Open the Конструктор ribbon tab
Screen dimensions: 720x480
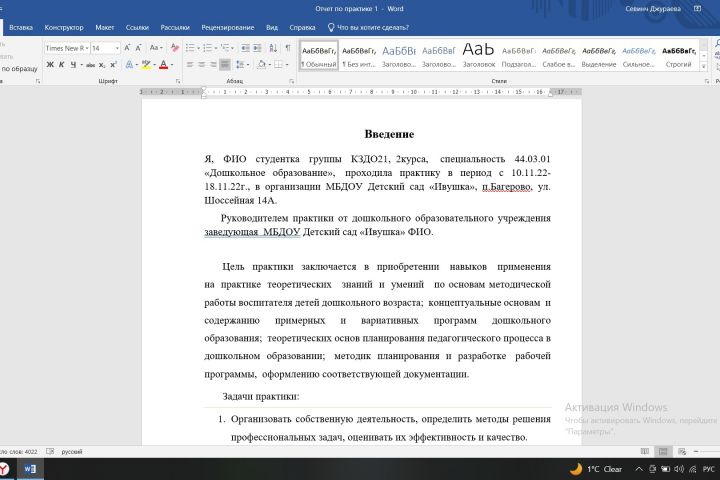[x=64, y=28]
